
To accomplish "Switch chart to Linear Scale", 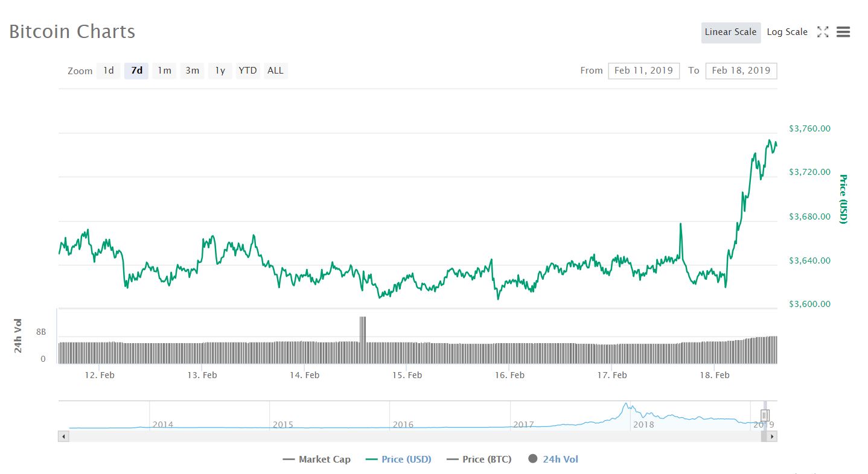I will [x=731, y=33].
